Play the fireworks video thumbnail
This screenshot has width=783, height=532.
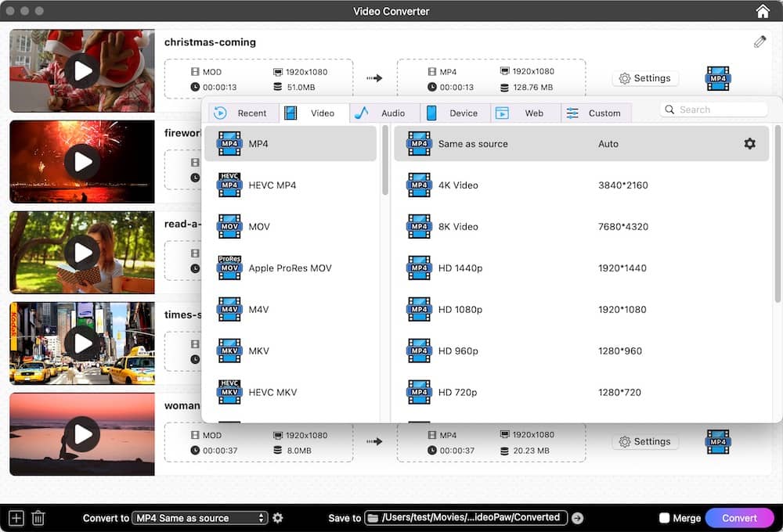tap(82, 162)
